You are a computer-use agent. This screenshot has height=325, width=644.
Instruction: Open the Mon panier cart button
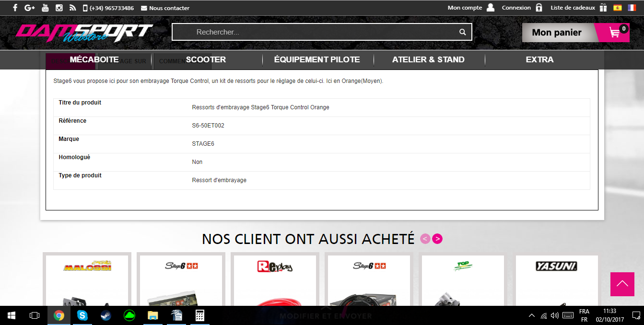575,33
